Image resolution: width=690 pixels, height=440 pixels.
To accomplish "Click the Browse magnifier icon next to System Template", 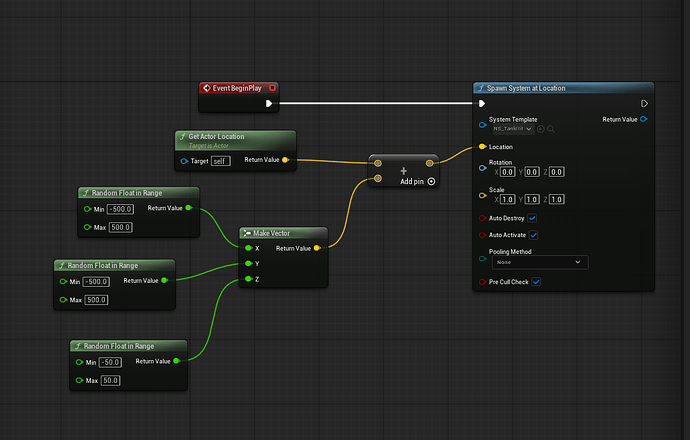I will [551, 129].
